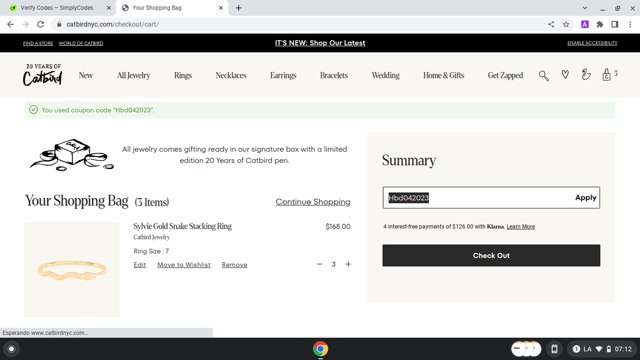Click the Check Out button

(491, 256)
